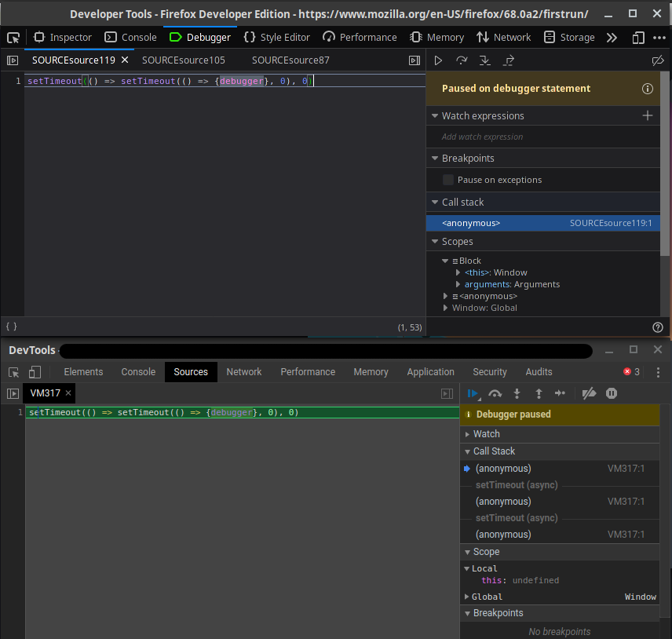Toggle Chrome Pause on exceptions icon
The height and width of the screenshot is (639, 672).
(x=612, y=393)
